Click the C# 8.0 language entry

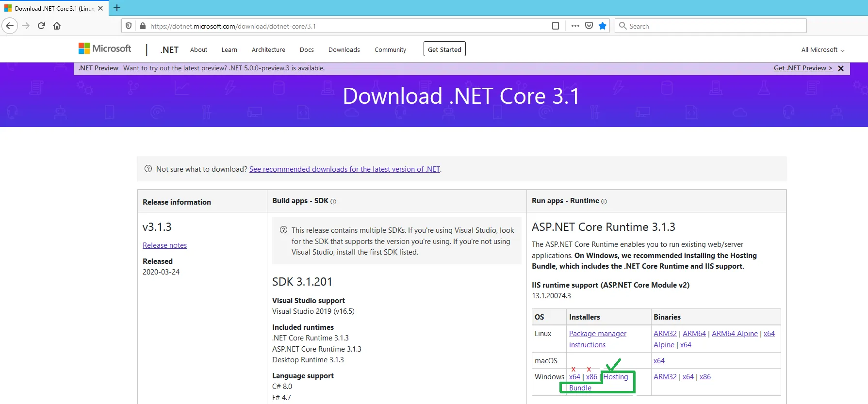click(x=282, y=387)
